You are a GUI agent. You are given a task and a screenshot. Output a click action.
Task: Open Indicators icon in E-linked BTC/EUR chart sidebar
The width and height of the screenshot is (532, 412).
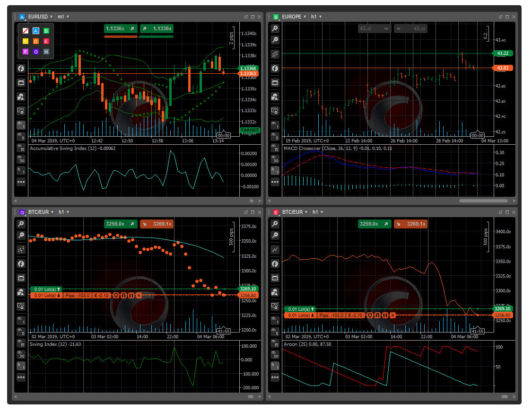[x=275, y=263]
